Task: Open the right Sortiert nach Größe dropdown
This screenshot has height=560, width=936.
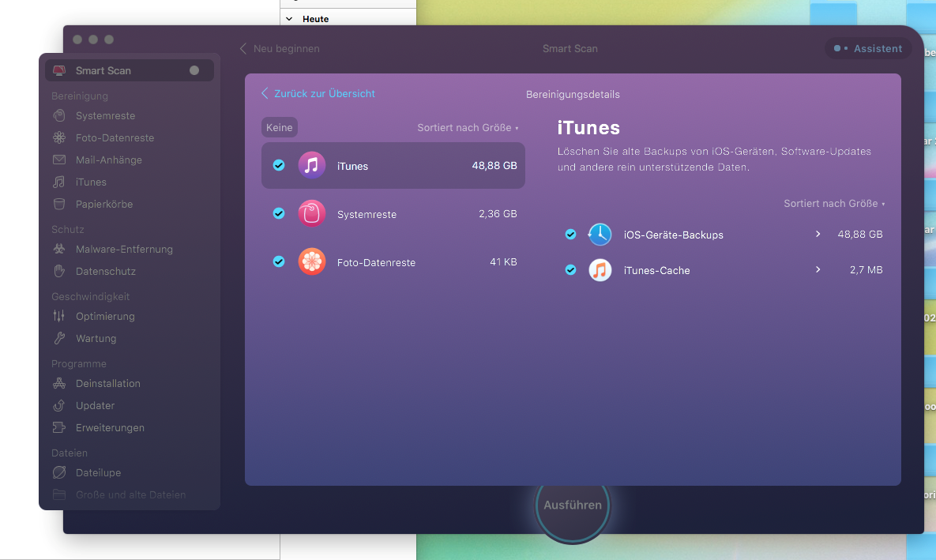Action: click(834, 204)
